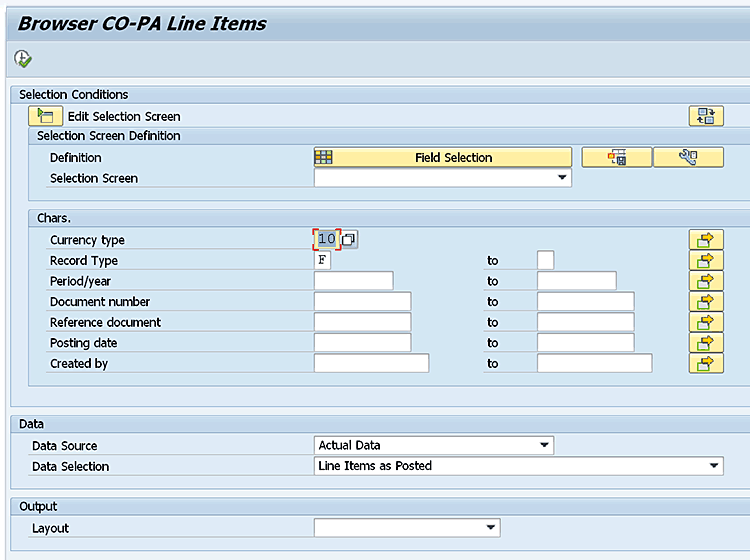
Task: Open multiple selection arrow for Record Type
Action: point(706,260)
